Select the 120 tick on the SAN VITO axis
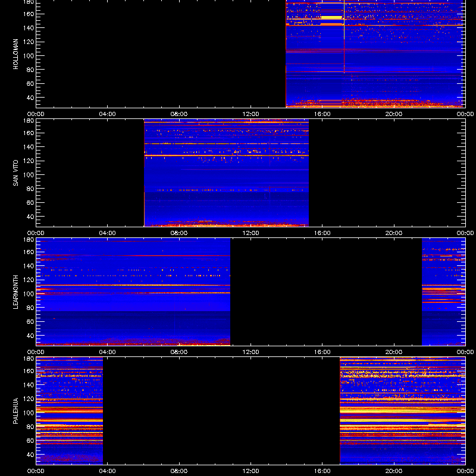The image size is (476, 476). tap(29, 161)
